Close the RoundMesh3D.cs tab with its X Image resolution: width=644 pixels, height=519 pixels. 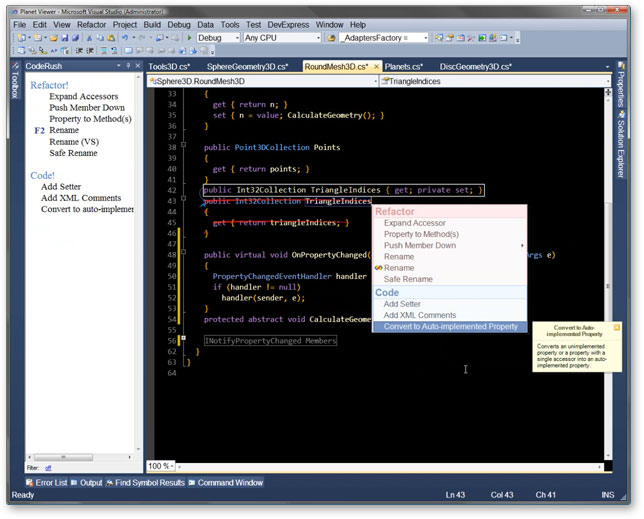point(375,67)
